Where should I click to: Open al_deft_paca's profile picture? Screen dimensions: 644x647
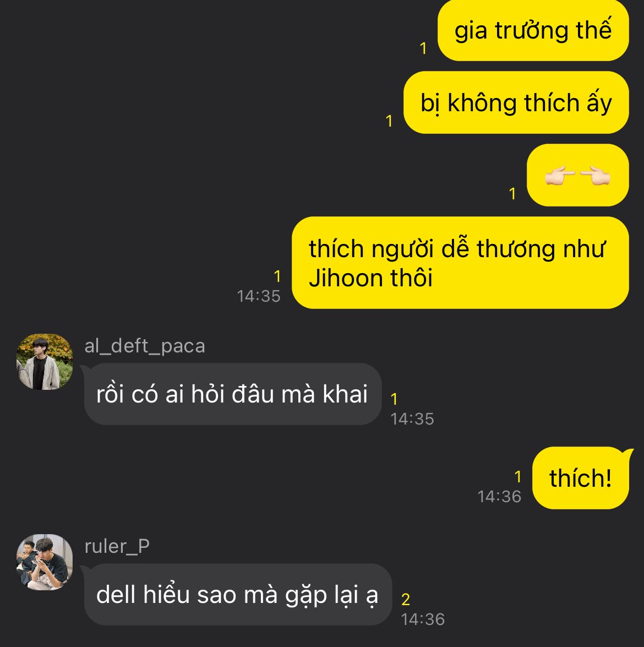tap(45, 361)
